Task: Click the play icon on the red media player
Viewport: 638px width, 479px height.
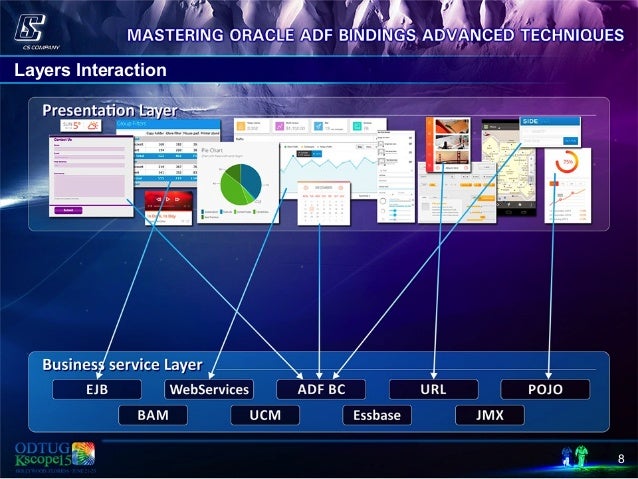Action: click(x=168, y=199)
